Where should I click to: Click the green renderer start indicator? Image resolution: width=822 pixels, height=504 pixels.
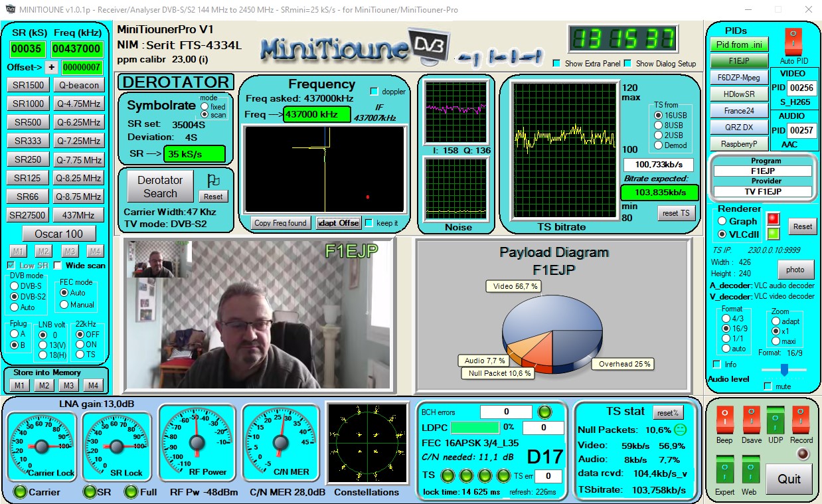coord(773,234)
